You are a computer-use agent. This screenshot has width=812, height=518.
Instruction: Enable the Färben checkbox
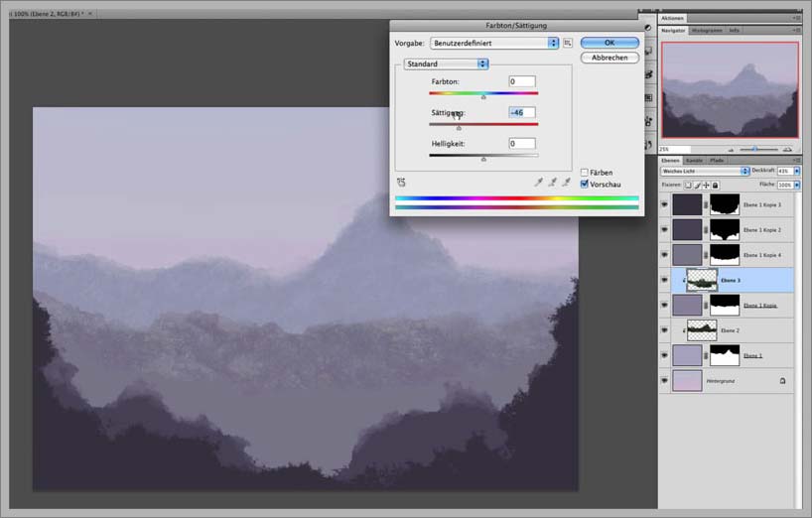coord(585,173)
